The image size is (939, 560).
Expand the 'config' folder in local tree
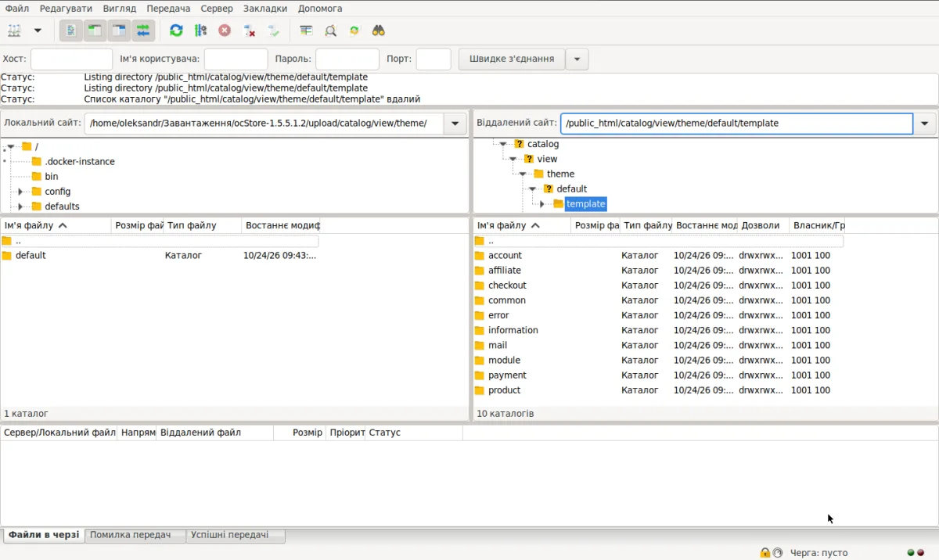point(20,192)
